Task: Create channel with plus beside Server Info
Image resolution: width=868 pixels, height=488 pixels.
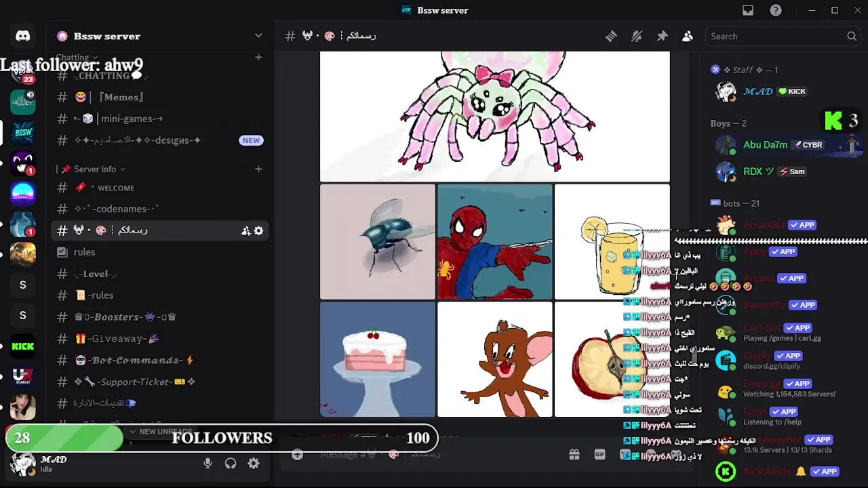Action: [x=258, y=169]
